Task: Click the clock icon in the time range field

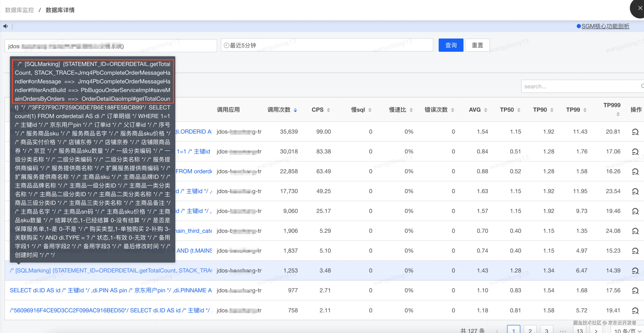Action: (x=226, y=45)
